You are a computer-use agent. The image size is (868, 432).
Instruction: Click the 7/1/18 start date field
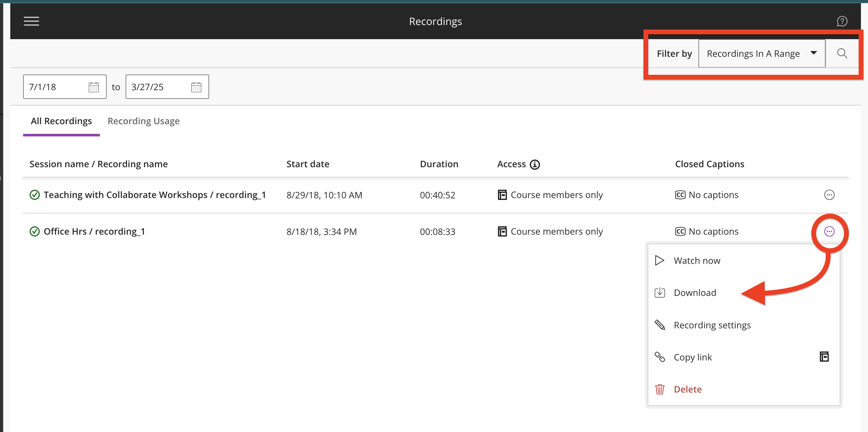point(65,87)
